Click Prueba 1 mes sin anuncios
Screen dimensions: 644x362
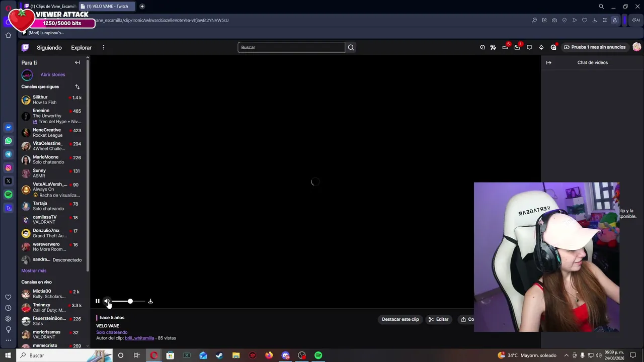click(594, 47)
